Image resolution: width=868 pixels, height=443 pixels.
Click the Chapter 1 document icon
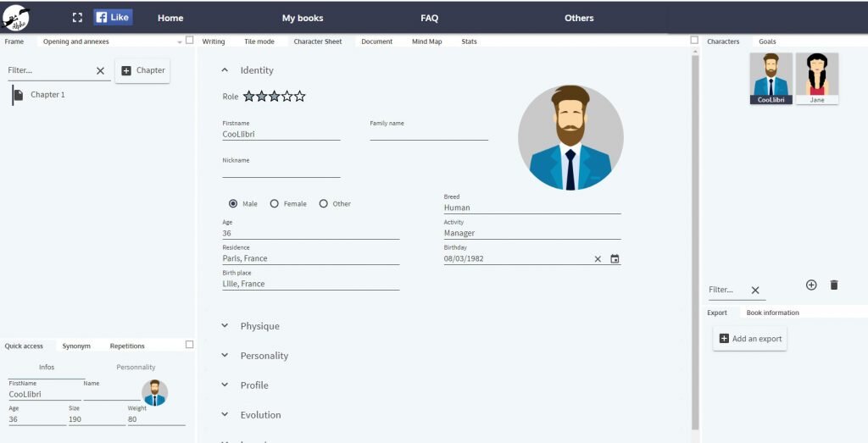19,95
